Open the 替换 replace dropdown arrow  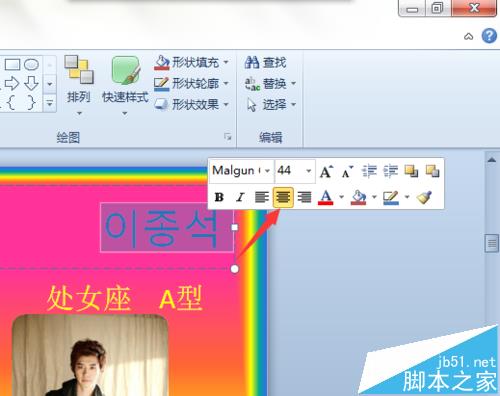[x=294, y=83]
